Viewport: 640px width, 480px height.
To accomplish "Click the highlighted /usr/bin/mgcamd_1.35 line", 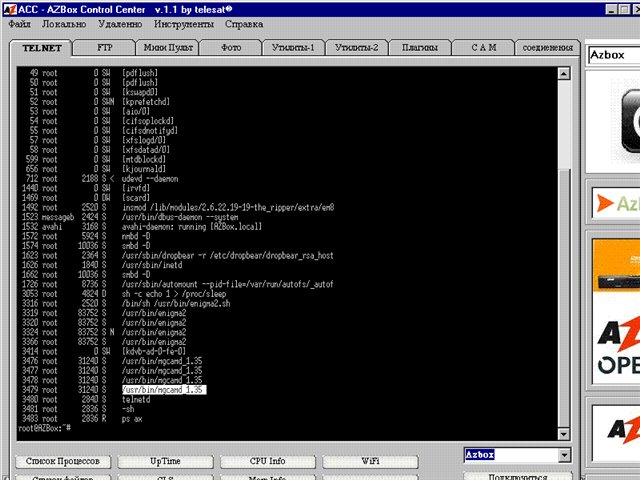I will click(x=164, y=390).
